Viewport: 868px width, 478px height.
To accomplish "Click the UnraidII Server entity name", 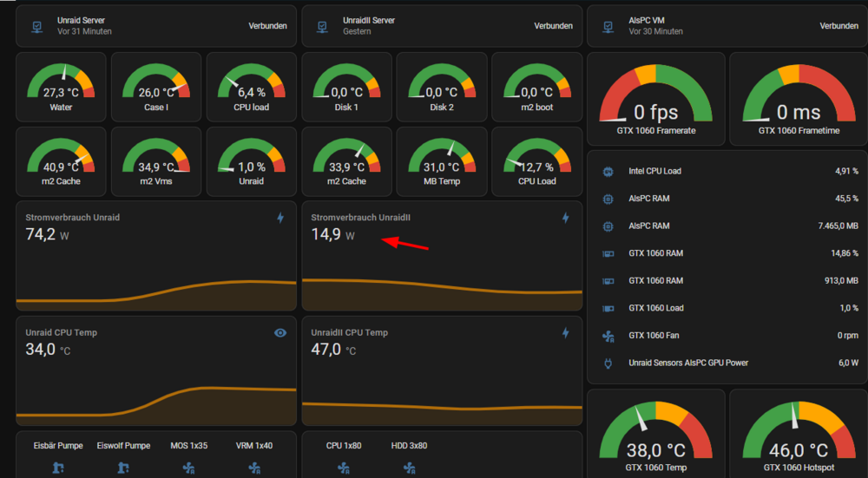I will (369, 21).
